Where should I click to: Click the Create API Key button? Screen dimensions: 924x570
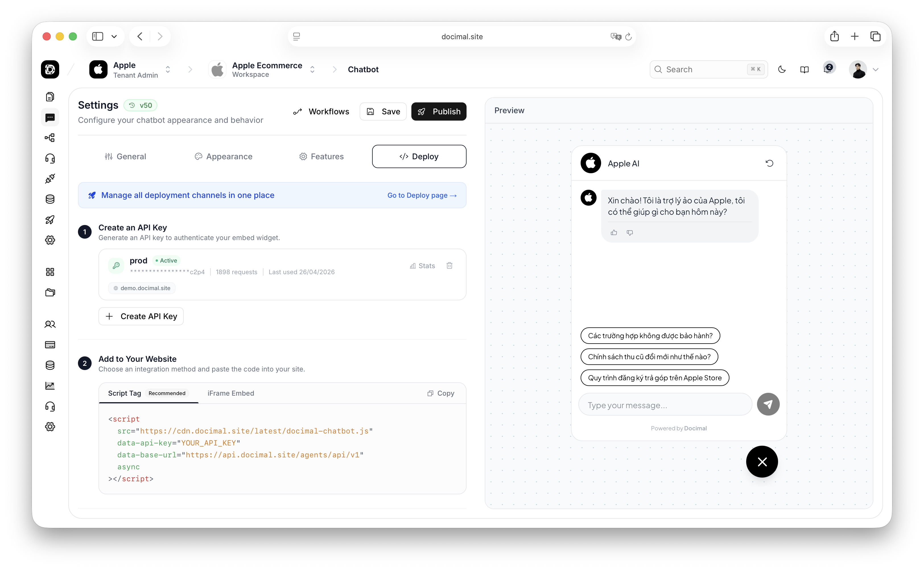click(141, 316)
